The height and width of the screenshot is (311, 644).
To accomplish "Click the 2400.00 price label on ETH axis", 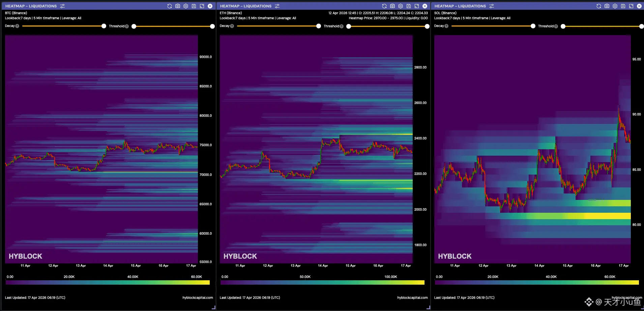I will click(420, 138).
